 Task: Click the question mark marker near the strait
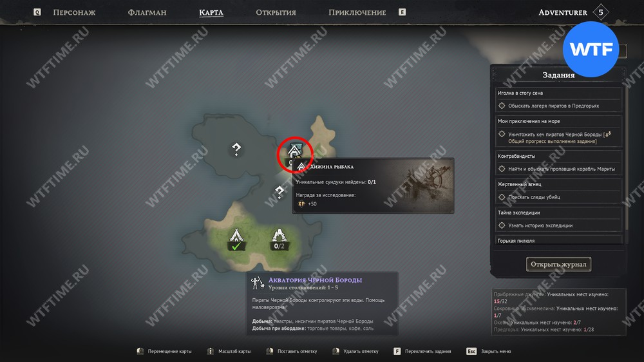click(x=279, y=192)
